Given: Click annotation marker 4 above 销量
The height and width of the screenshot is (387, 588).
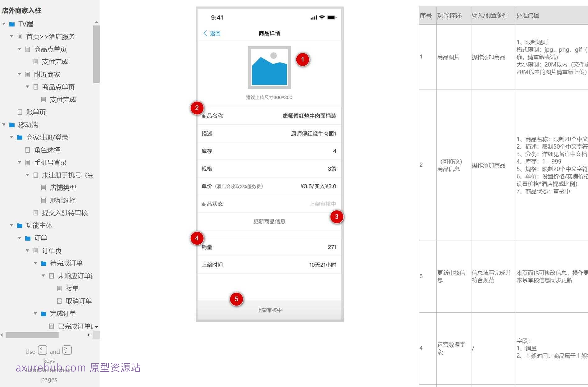Looking at the screenshot, I should tap(197, 238).
